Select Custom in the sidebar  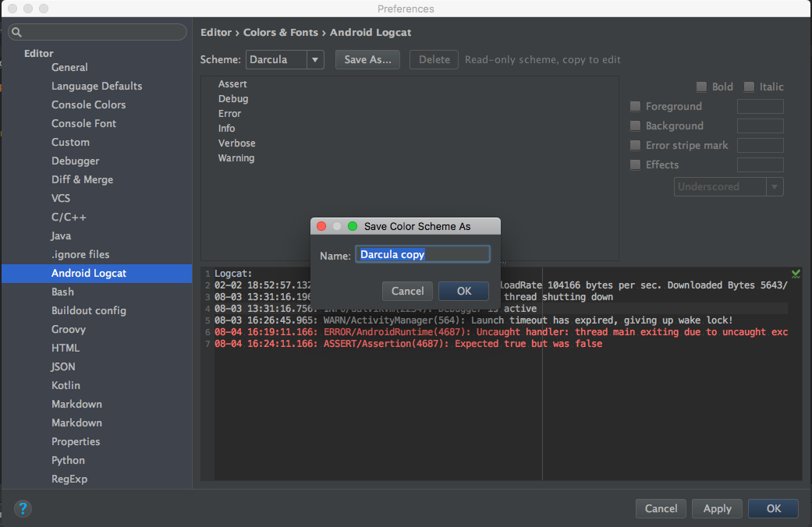tap(70, 142)
